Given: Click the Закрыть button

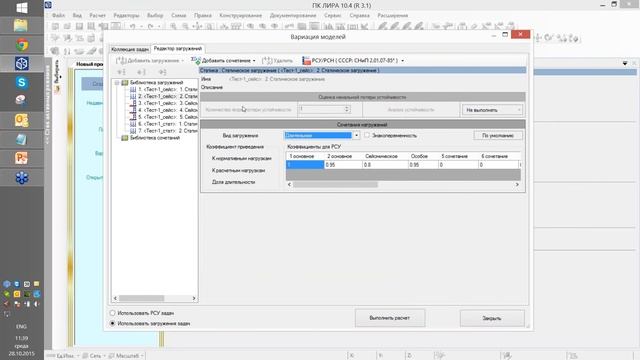Looking at the screenshot, I should pyautogui.click(x=492, y=318).
